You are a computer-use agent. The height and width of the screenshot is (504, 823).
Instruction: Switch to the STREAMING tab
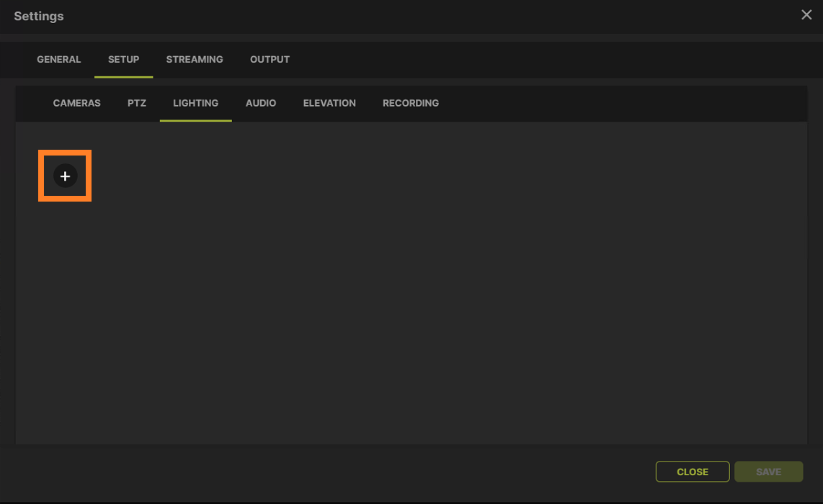[x=195, y=59]
